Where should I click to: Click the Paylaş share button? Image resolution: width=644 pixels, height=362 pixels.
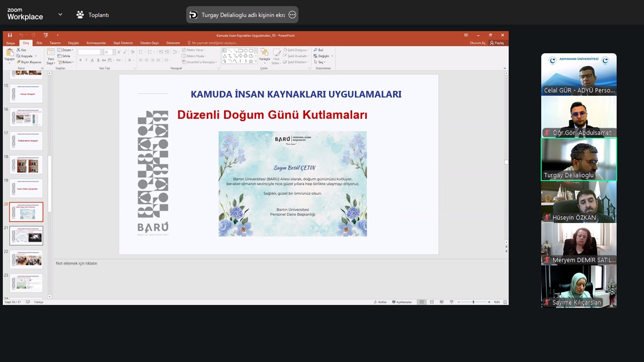point(497,43)
